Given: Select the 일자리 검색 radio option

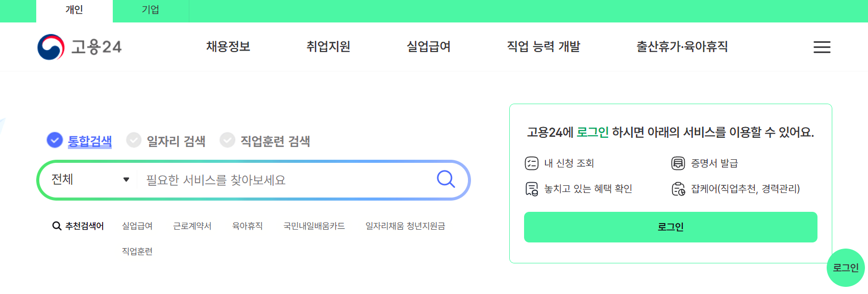Looking at the screenshot, I should tap(133, 141).
